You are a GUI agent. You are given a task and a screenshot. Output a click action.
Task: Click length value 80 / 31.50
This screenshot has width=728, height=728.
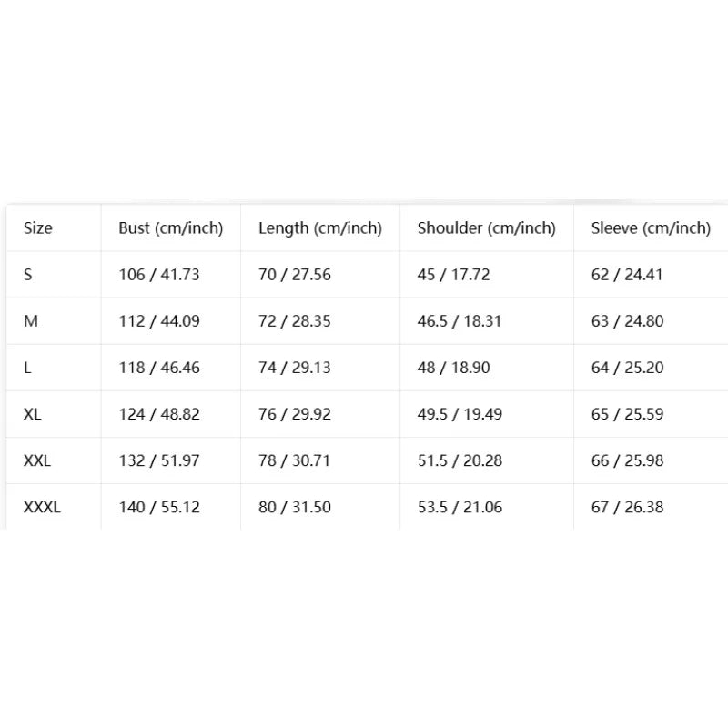click(x=295, y=507)
